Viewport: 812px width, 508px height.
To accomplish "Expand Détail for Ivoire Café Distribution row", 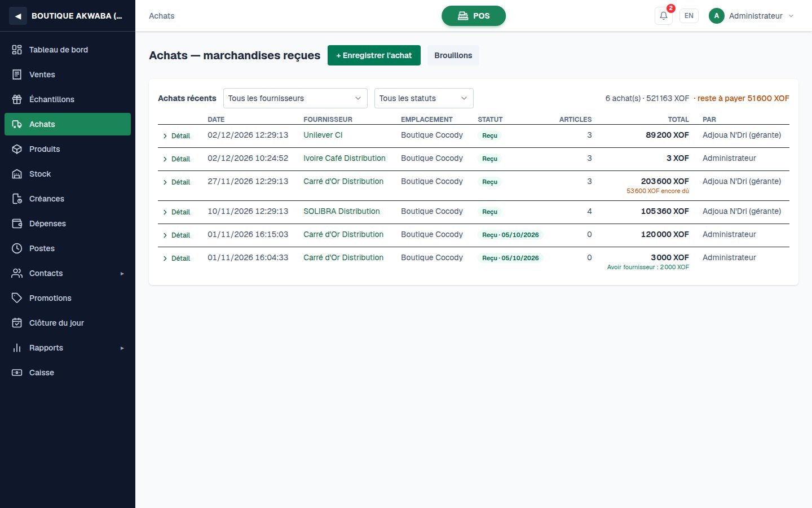I will click(x=176, y=159).
